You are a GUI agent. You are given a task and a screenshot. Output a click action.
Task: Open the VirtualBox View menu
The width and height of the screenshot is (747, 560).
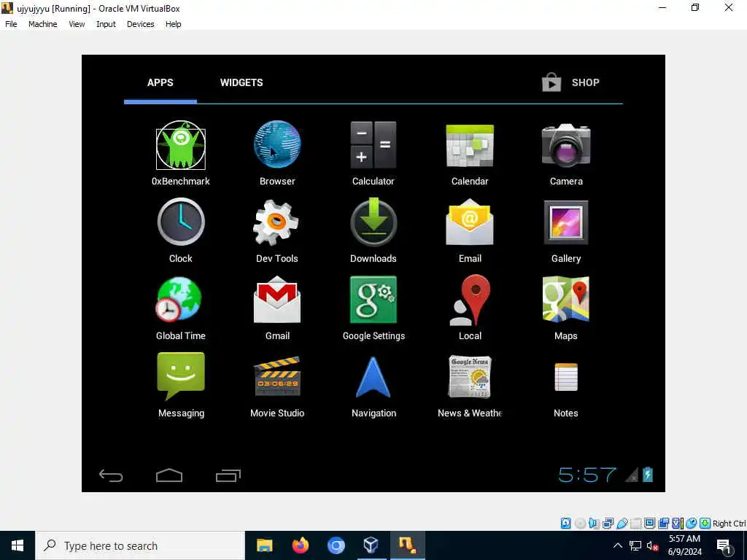coord(77,24)
